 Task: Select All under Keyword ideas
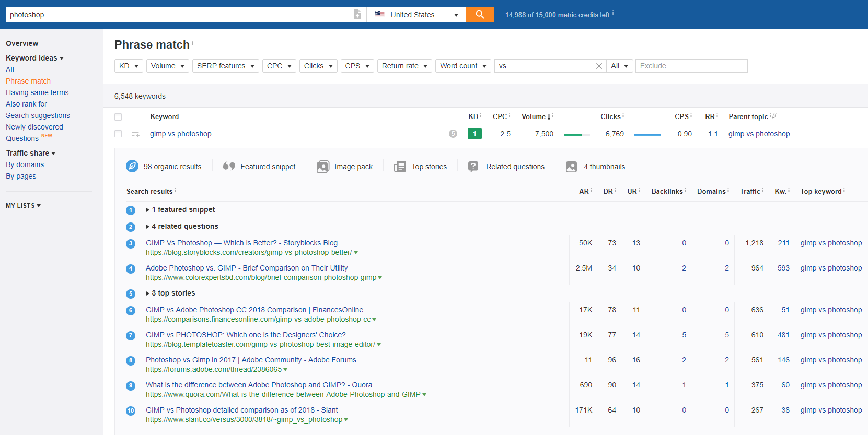10,69
